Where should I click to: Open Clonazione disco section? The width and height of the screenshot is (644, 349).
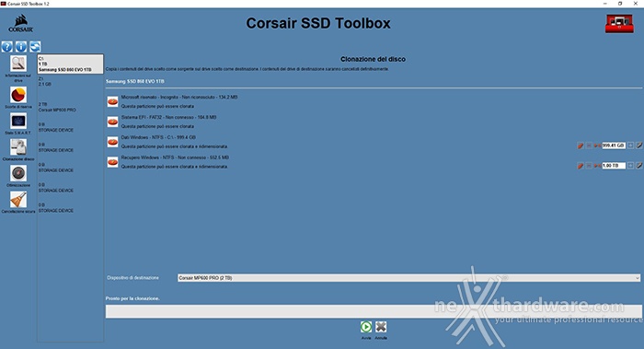(x=18, y=147)
